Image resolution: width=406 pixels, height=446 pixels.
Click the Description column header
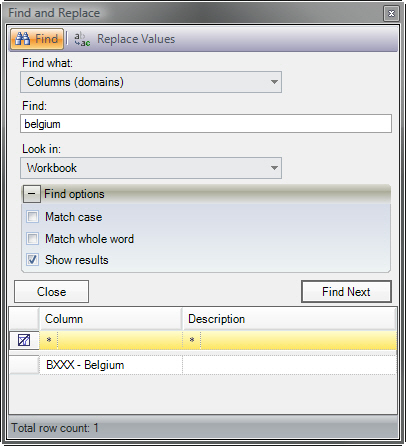(289, 319)
